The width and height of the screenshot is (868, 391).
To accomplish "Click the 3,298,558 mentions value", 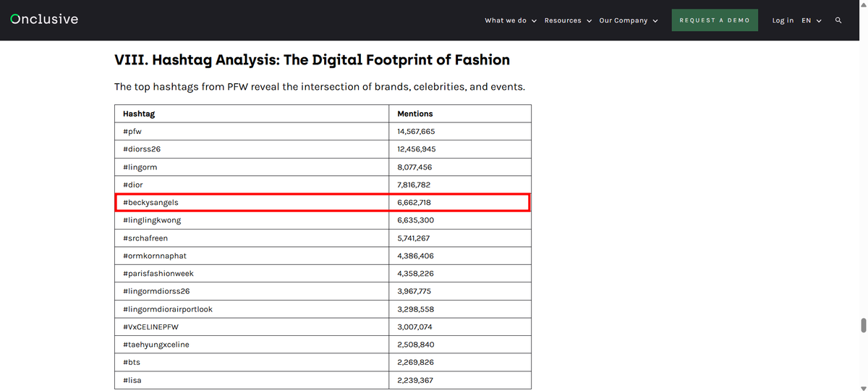I will click(415, 309).
